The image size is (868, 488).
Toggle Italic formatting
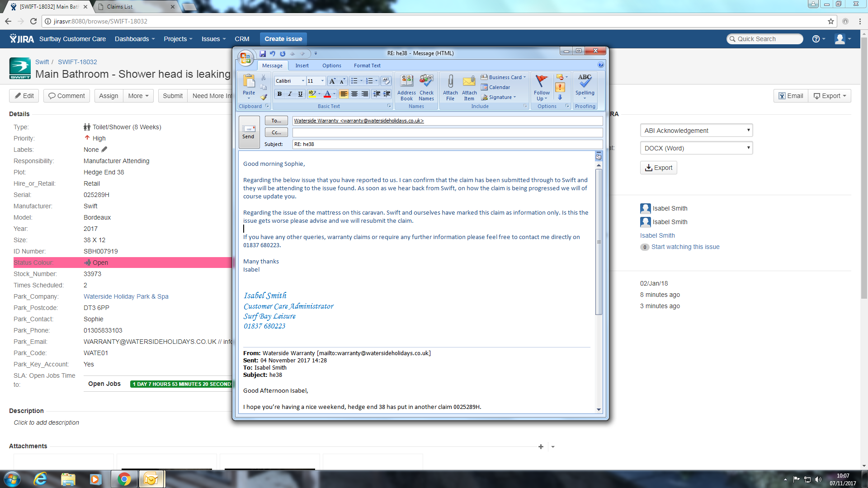pyautogui.click(x=290, y=94)
